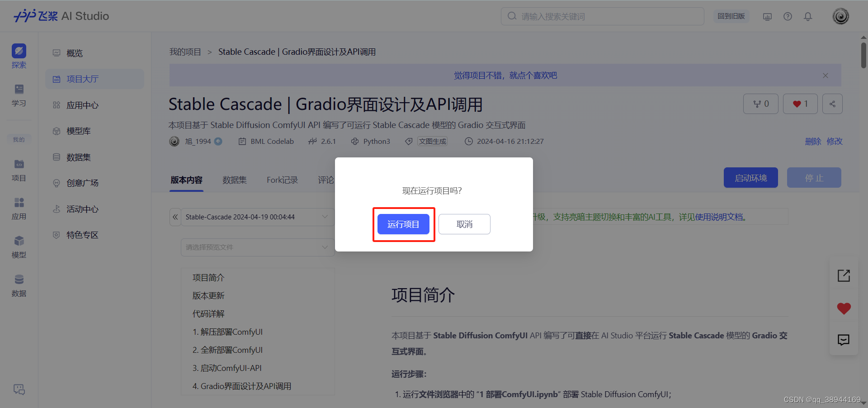Click the floating red heart icon

844,308
